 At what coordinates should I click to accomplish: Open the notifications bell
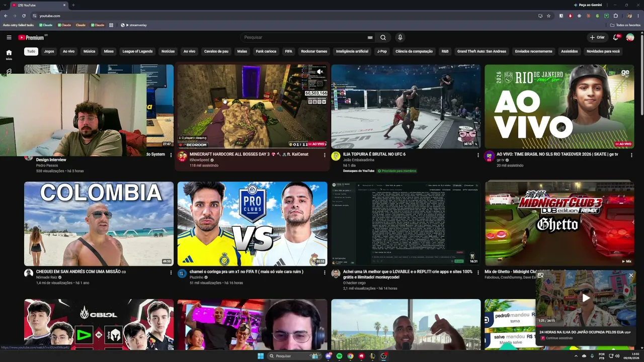616,37
